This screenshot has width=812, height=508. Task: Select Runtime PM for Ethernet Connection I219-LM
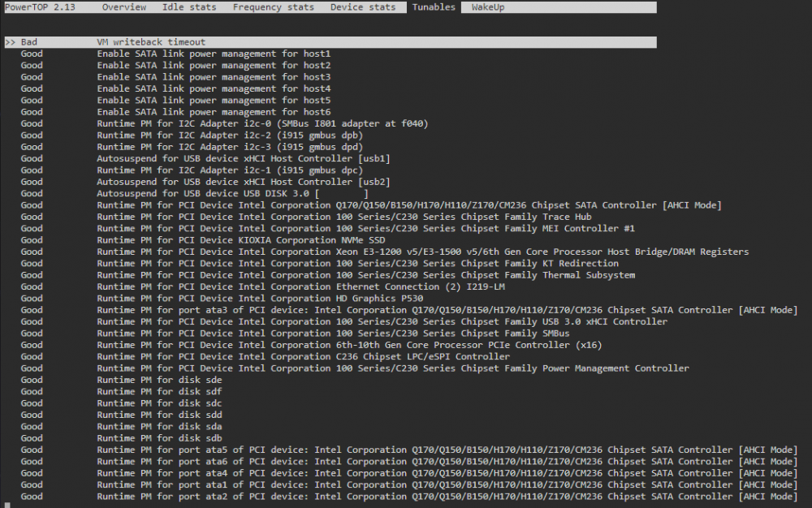300,286
